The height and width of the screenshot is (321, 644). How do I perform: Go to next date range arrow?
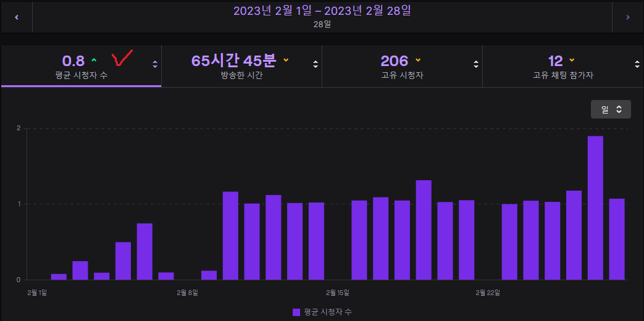627,17
